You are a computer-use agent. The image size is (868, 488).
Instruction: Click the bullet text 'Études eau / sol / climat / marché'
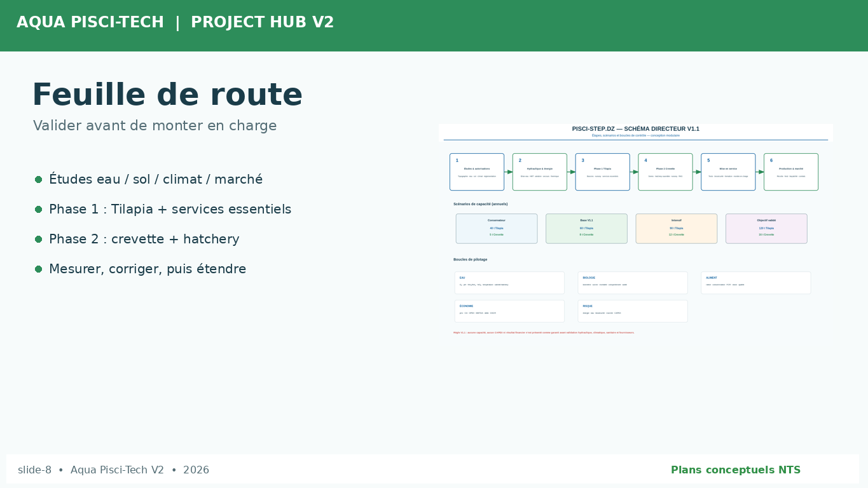coord(156,179)
